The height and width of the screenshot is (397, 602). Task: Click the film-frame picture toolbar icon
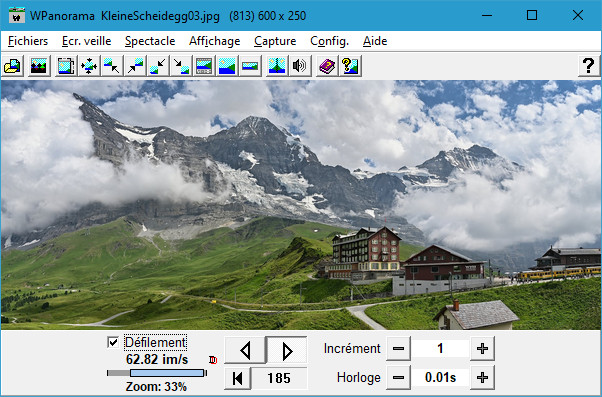(66, 66)
